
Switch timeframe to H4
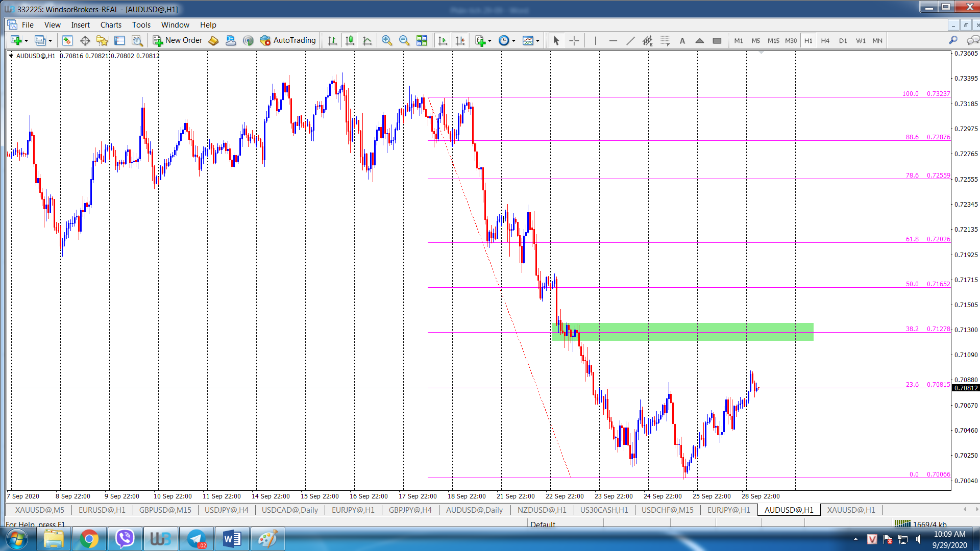click(825, 41)
